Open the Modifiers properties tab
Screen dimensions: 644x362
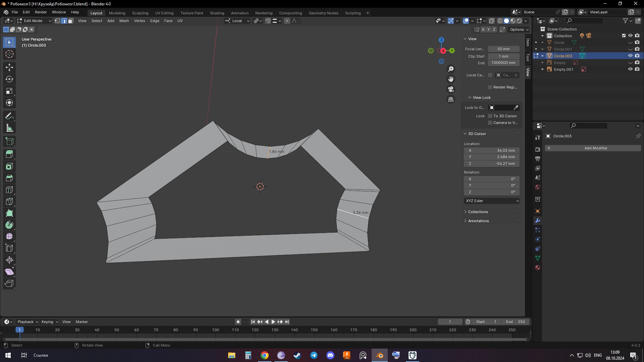(x=538, y=221)
